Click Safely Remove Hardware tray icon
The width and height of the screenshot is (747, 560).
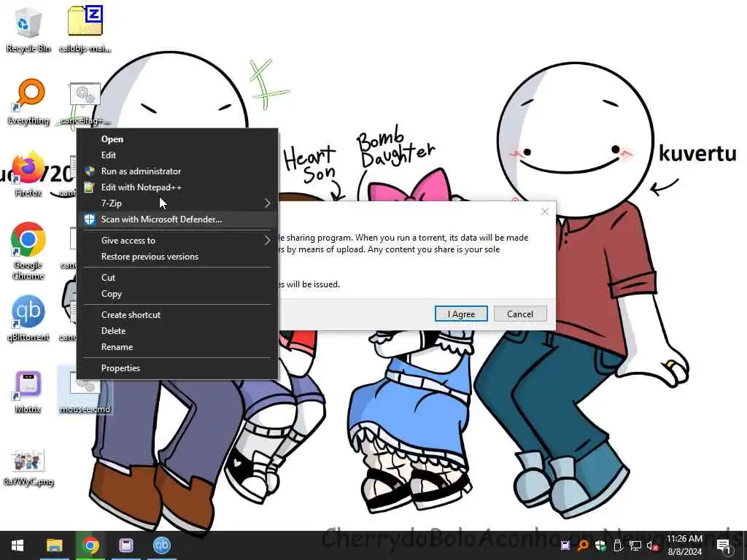618,545
